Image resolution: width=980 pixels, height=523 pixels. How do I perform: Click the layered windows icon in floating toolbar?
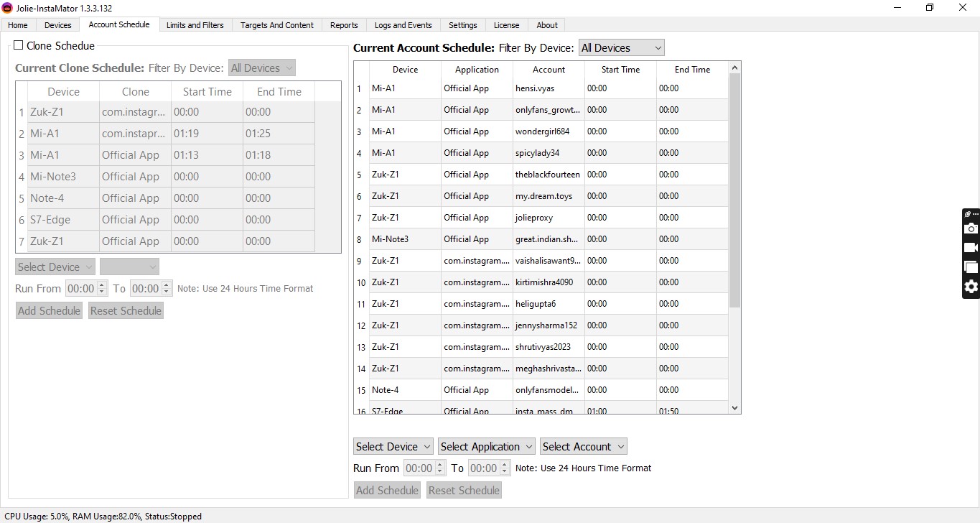click(971, 267)
